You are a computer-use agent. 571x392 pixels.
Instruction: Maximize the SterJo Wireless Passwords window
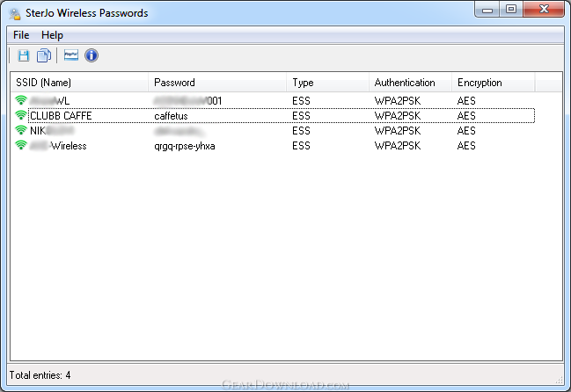[x=511, y=10]
